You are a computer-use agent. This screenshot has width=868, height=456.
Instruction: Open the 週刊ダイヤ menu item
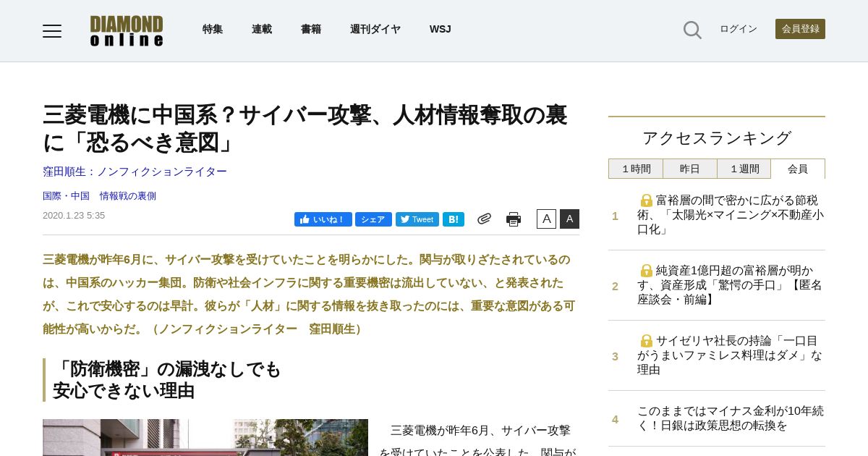(x=375, y=29)
